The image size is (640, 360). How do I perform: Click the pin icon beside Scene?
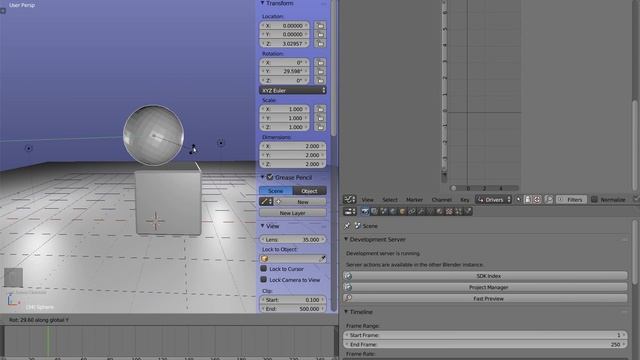click(x=347, y=226)
